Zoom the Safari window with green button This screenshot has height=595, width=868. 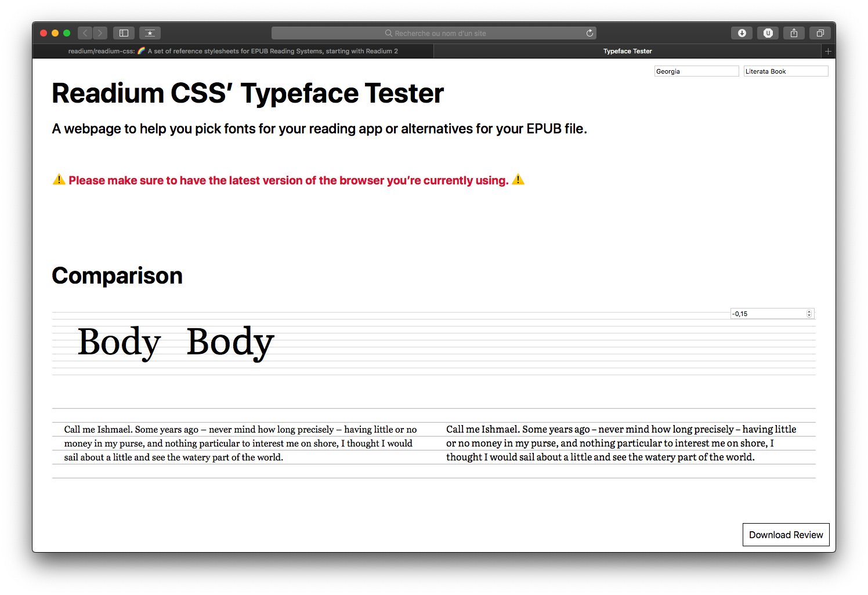click(x=67, y=33)
